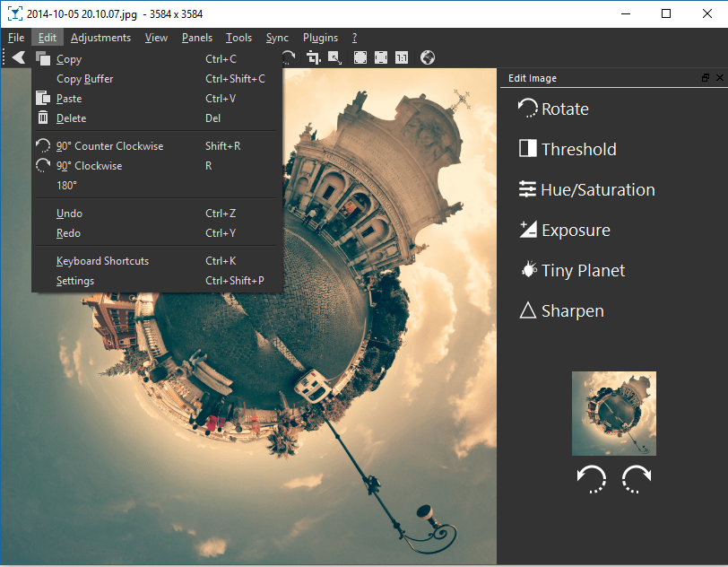Open the Plugins menu

[320, 38]
